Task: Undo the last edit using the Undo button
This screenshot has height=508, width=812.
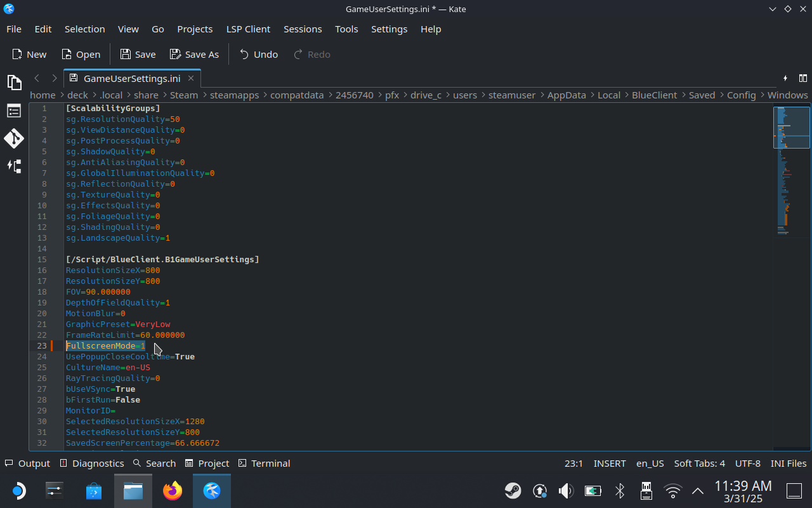Action: tap(258, 54)
